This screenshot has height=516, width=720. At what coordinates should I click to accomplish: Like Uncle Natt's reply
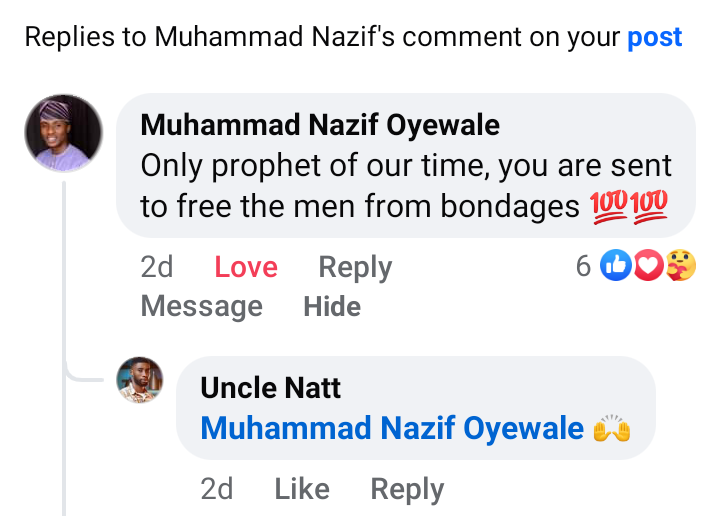click(x=301, y=488)
